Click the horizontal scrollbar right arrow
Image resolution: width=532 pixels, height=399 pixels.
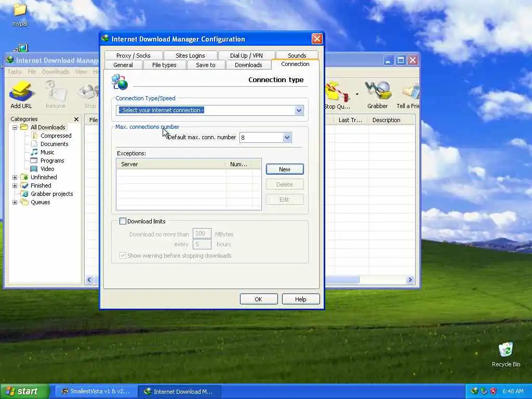point(410,280)
